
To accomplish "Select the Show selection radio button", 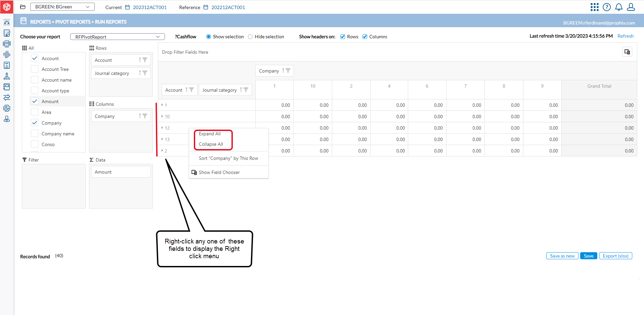I will click(x=209, y=37).
